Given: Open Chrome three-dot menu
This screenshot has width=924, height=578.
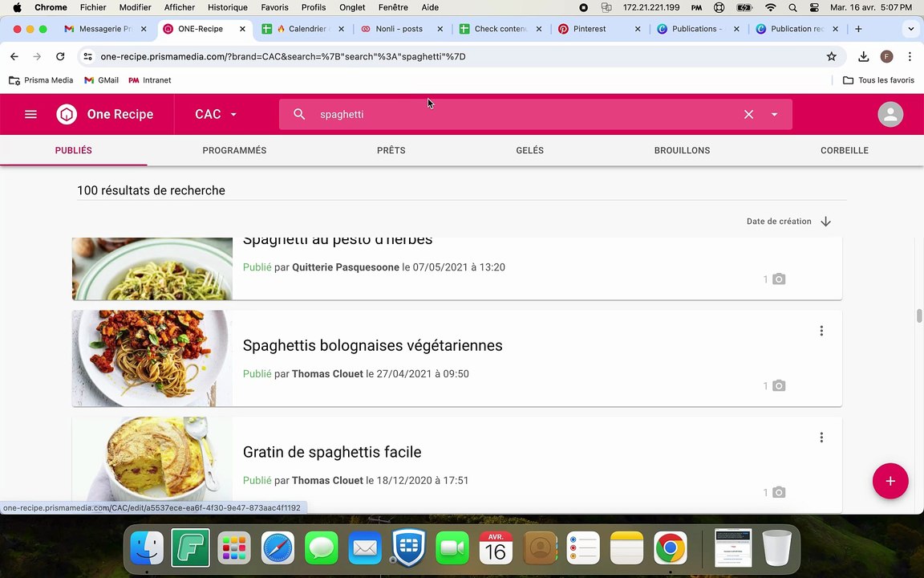Looking at the screenshot, I should point(910,57).
